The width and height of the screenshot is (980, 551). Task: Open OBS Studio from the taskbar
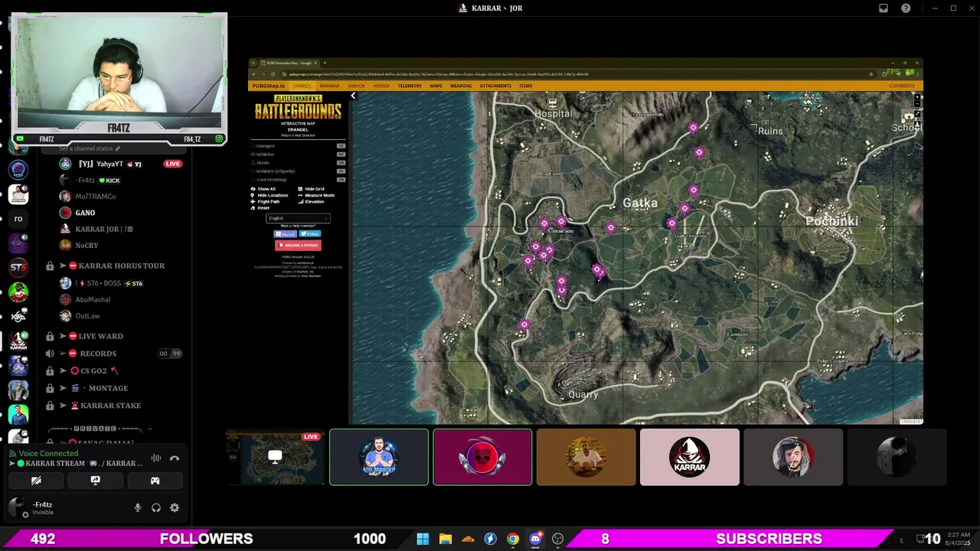(x=558, y=539)
